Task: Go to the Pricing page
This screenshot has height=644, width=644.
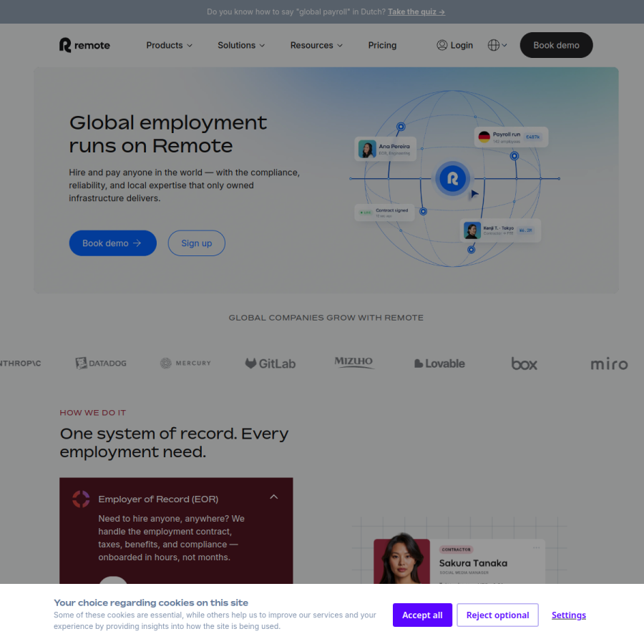Action: pos(382,45)
